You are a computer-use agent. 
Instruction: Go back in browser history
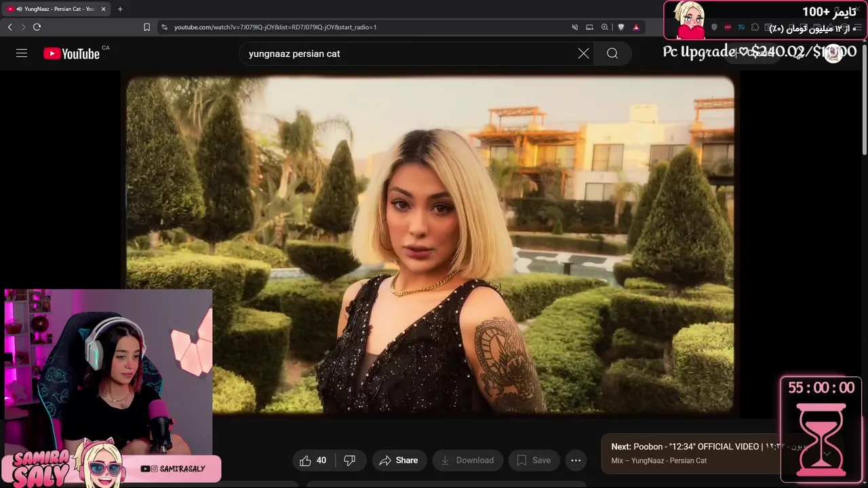click(9, 27)
